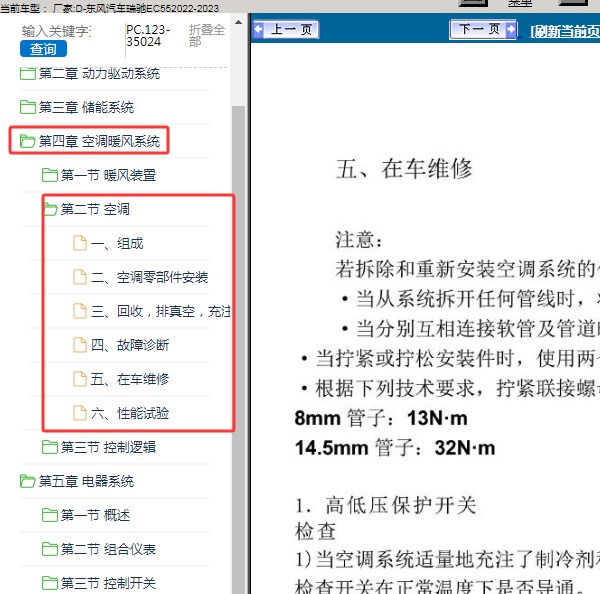
Task: Select section 第二节 空调
Action: tap(95, 209)
